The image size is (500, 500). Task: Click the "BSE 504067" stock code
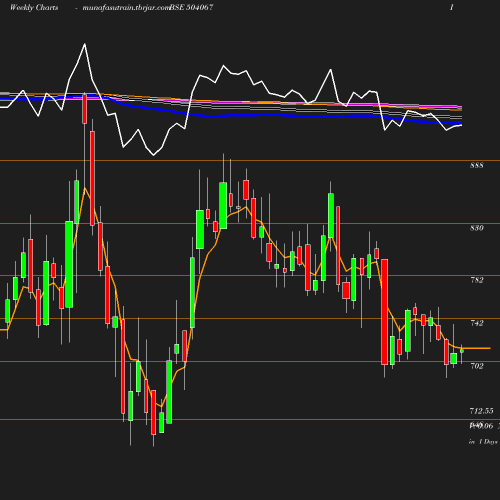pyautogui.click(x=191, y=7)
